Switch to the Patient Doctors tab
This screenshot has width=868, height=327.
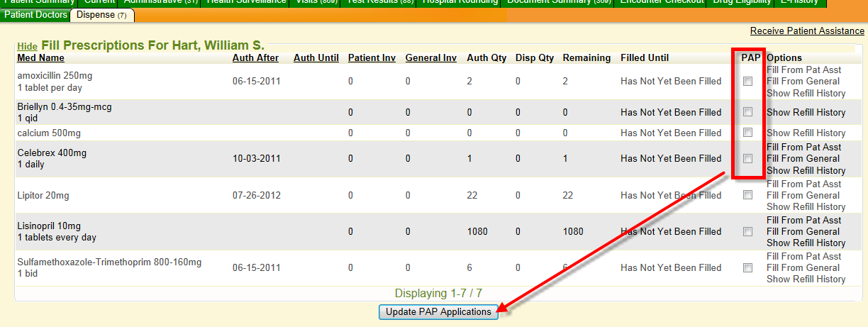[35, 15]
